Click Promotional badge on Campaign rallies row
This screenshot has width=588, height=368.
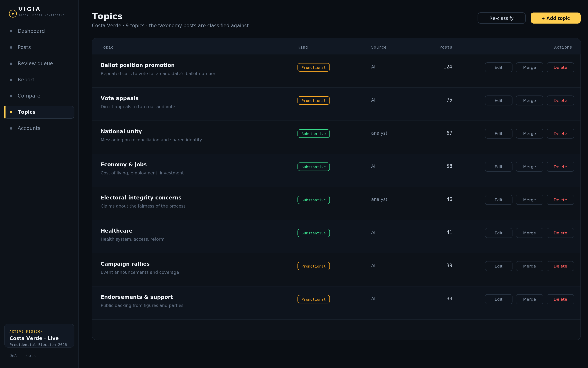pyautogui.click(x=313, y=266)
